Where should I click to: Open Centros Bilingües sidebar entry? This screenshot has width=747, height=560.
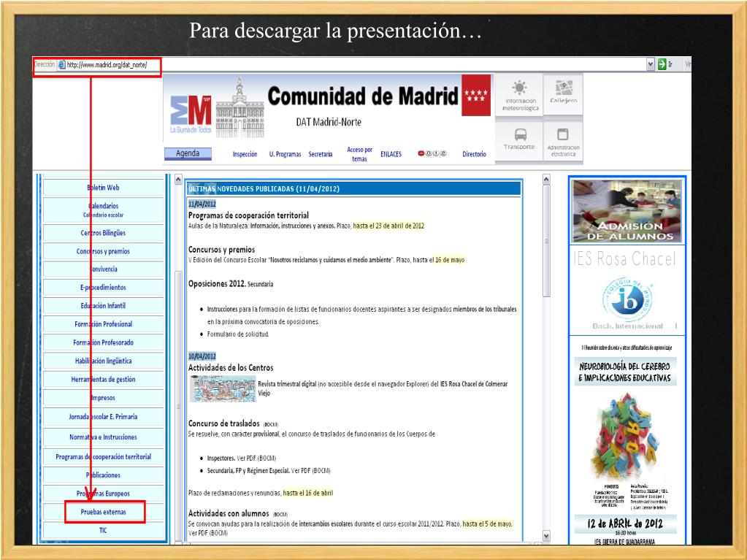point(104,233)
